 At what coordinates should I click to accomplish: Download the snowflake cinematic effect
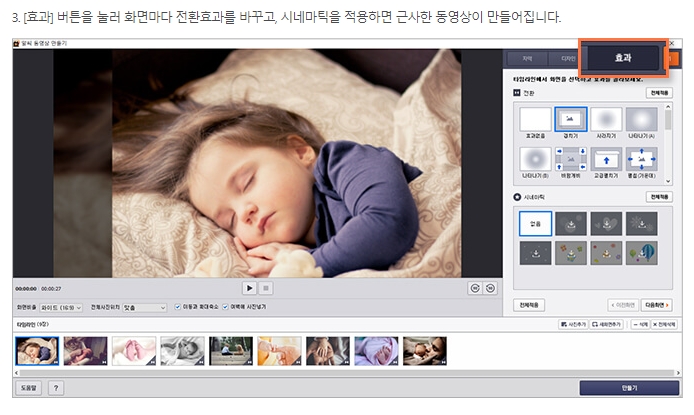(x=641, y=223)
